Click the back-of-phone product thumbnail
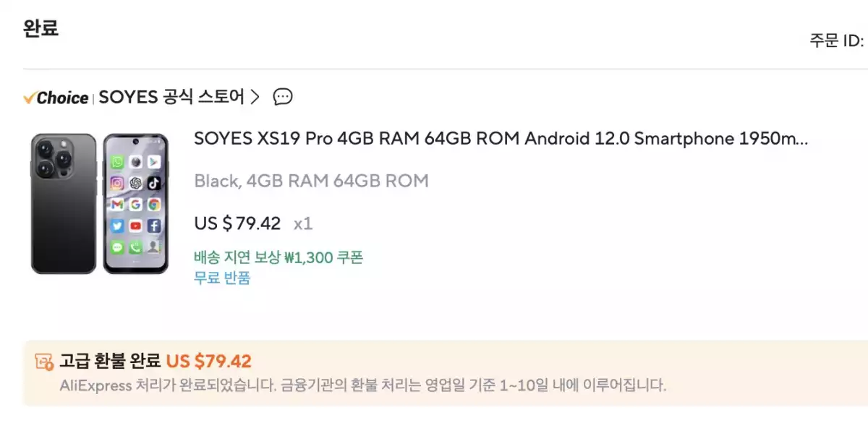This screenshot has height=423, width=868. tap(64, 203)
